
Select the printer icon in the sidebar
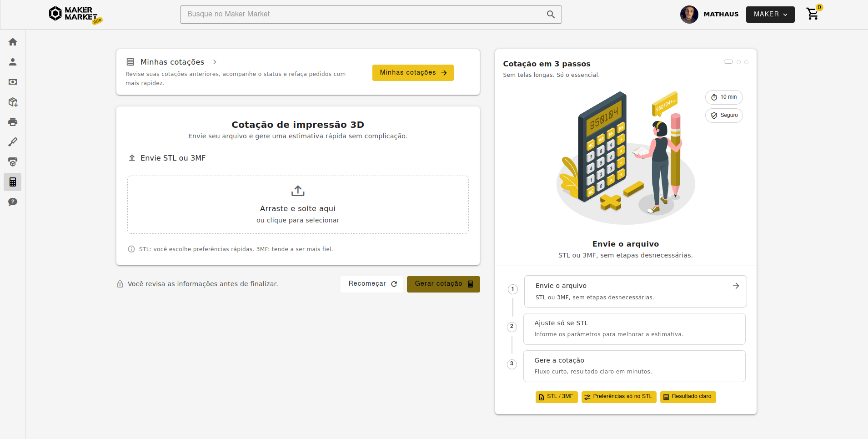point(13,122)
